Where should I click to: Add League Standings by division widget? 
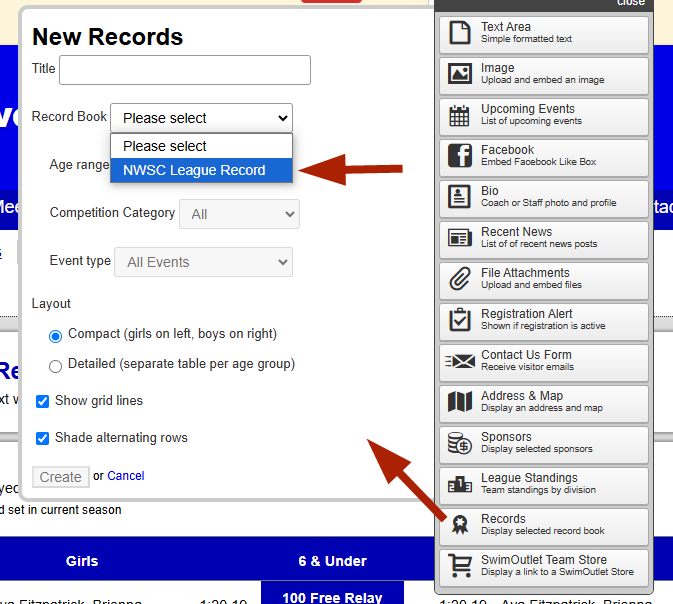tap(544, 486)
